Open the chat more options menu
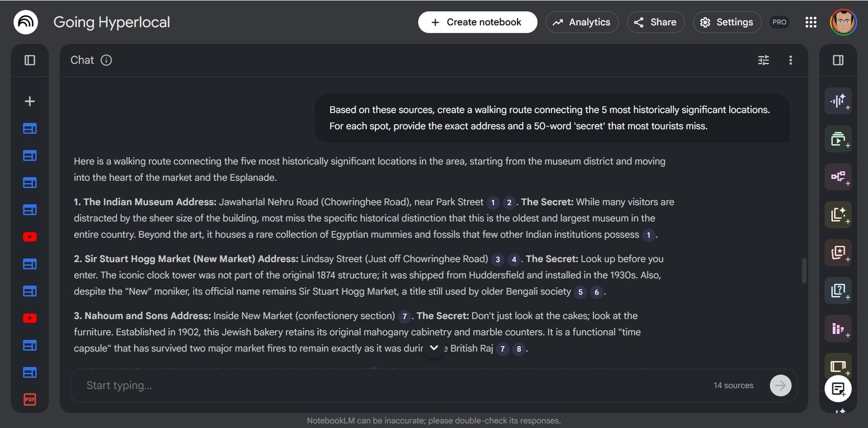 point(790,60)
